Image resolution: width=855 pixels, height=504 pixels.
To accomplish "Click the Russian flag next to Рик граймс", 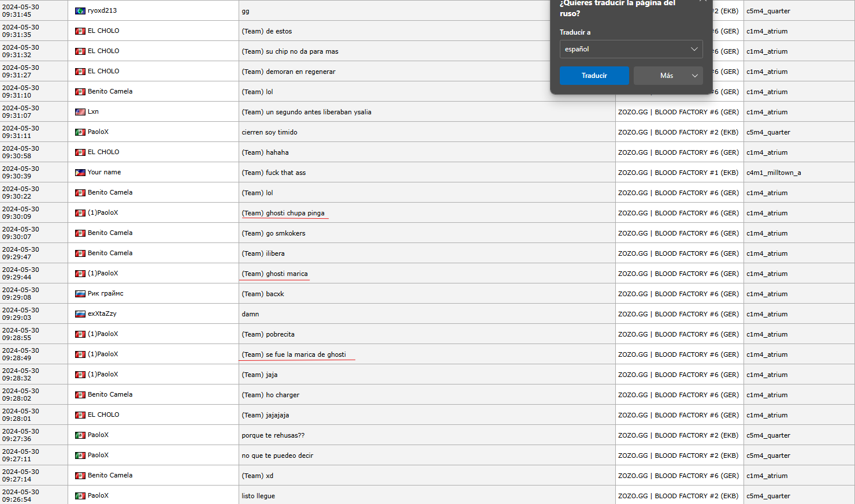I will 80,294.
